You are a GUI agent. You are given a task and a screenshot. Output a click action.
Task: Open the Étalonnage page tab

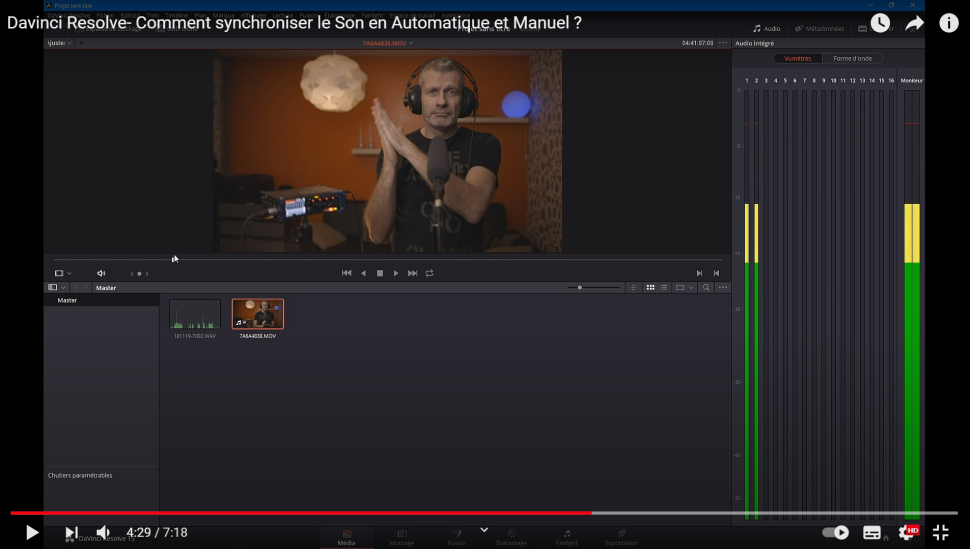click(512, 537)
